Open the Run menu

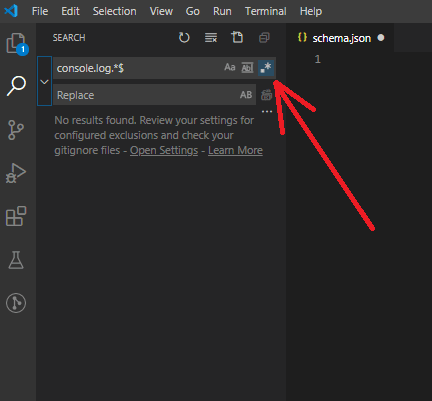(222, 11)
